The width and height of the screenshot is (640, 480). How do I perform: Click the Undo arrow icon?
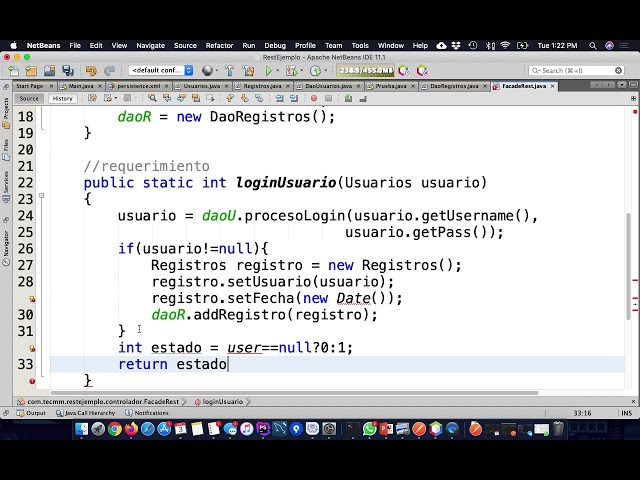click(91, 71)
